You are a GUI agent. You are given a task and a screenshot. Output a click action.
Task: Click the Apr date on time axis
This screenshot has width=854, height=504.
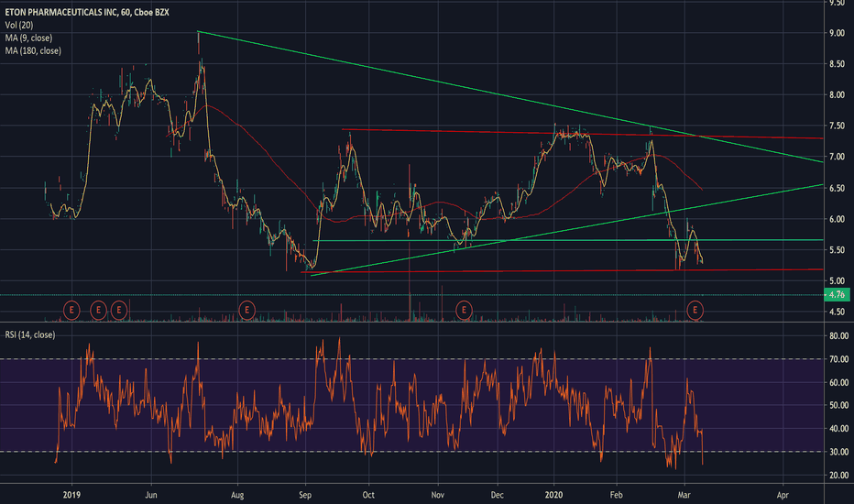pyautogui.click(x=783, y=495)
